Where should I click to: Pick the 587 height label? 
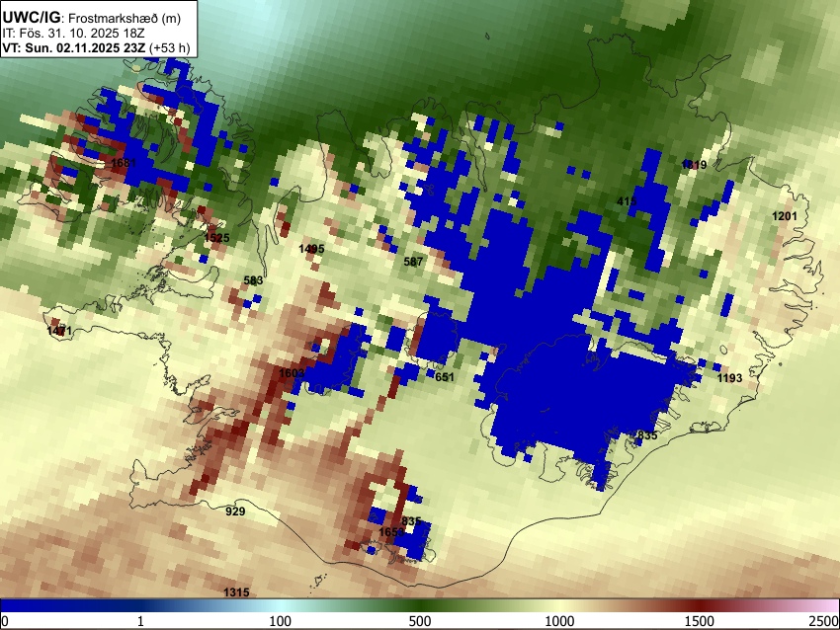(x=413, y=262)
